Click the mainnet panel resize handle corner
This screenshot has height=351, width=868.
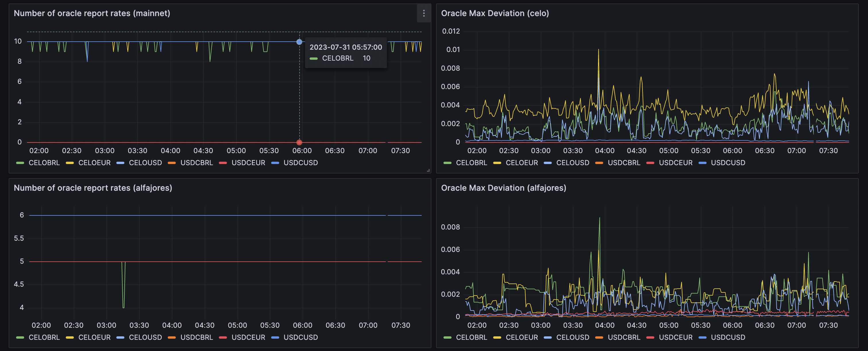coord(428,170)
